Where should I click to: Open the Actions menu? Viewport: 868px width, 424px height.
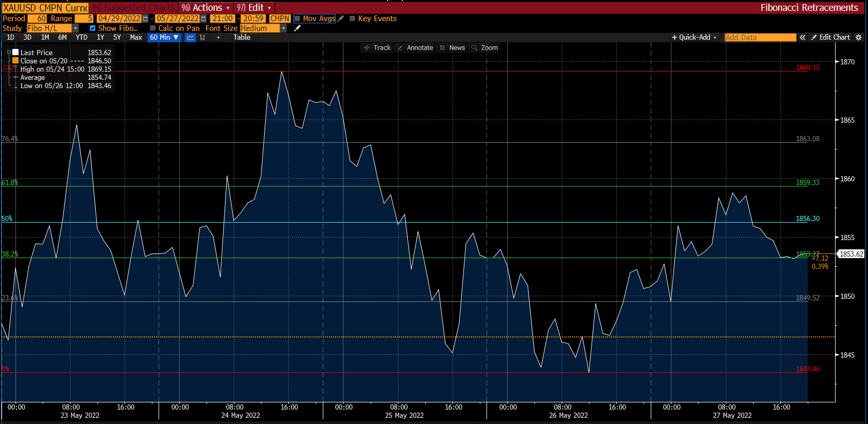click(206, 8)
